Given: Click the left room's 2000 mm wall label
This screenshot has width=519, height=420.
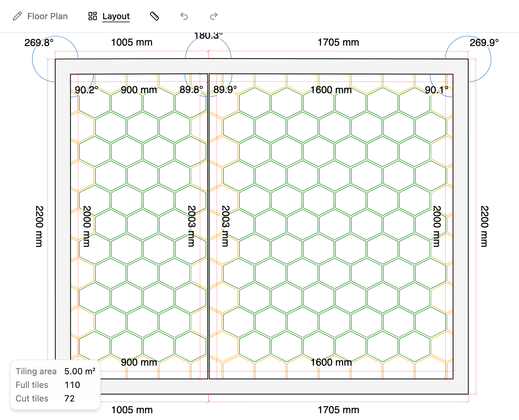Looking at the screenshot, I should tap(87, 226).
